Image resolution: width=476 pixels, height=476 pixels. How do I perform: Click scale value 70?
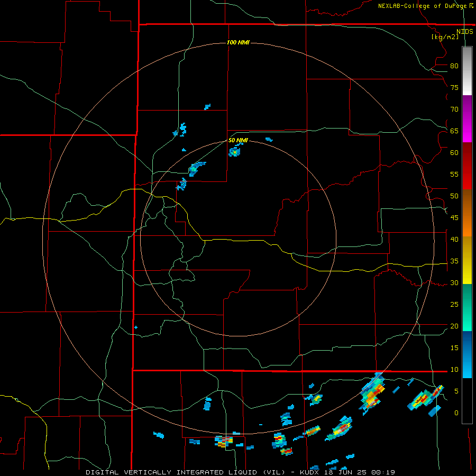[x=454, y=109]
